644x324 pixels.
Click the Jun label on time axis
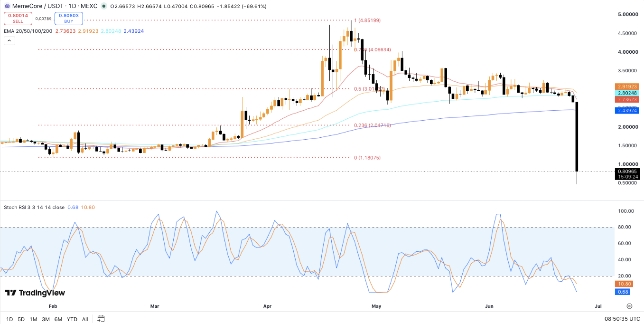(489, 306)
